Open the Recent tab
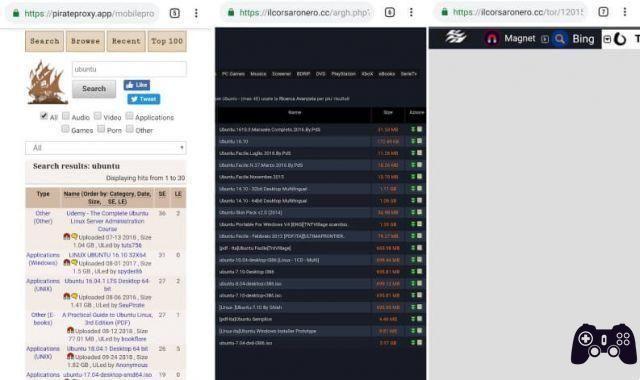Image resolution: width=640 pixels, height=380 pixels. click(x=126, y=41)
